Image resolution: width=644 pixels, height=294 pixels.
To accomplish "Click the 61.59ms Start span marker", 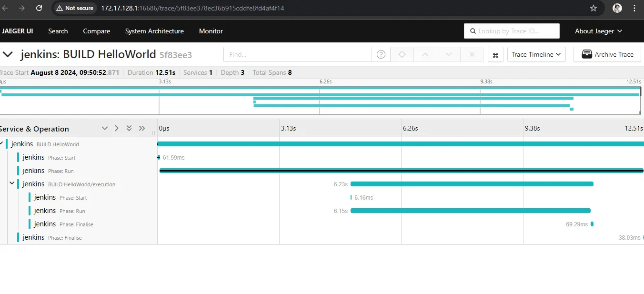I will pyautogui.click(x=159, y=157).
